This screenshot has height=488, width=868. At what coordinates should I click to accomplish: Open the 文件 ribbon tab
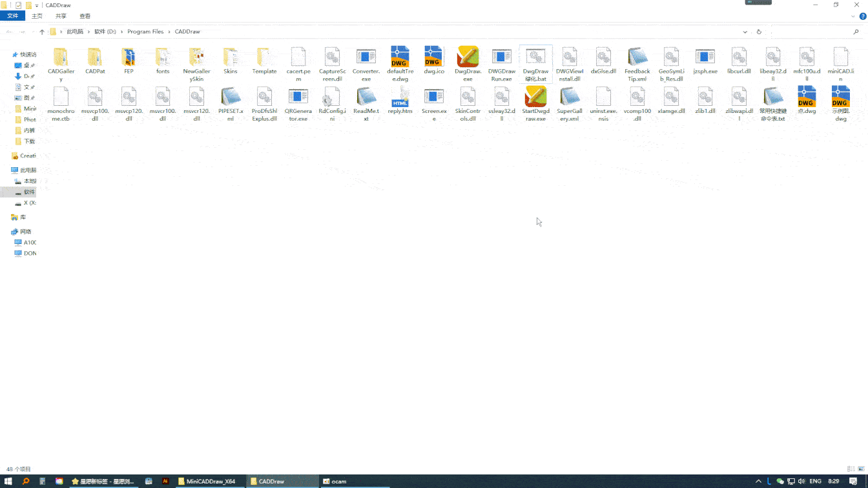click(x=13, y=16)
